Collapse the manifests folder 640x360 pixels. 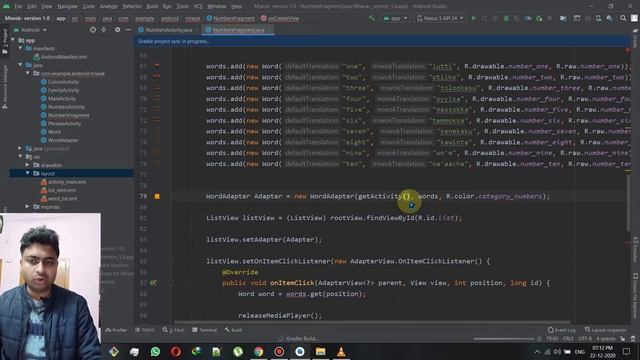tap(20, 48)
